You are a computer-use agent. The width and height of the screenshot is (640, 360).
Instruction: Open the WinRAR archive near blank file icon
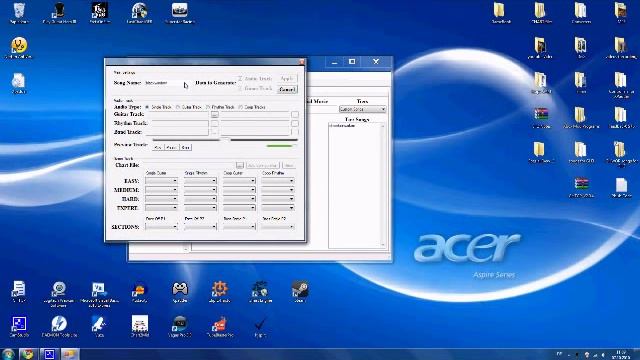click(581, 187)
